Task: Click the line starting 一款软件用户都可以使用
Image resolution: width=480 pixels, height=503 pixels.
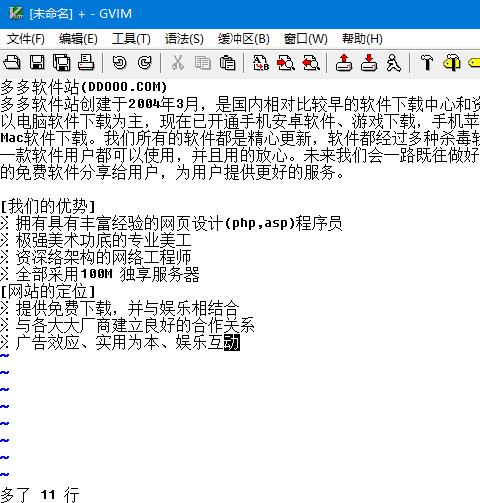Action: click(x=240, y=155)
